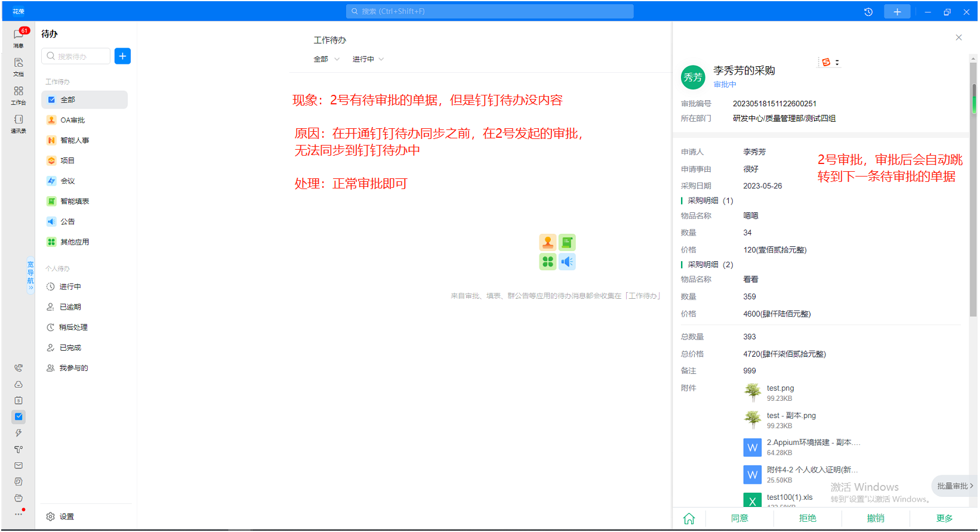Viewport: 980px width, 532px height.
Task: Click the 撤销 revoke button
Action: [876, 518]
